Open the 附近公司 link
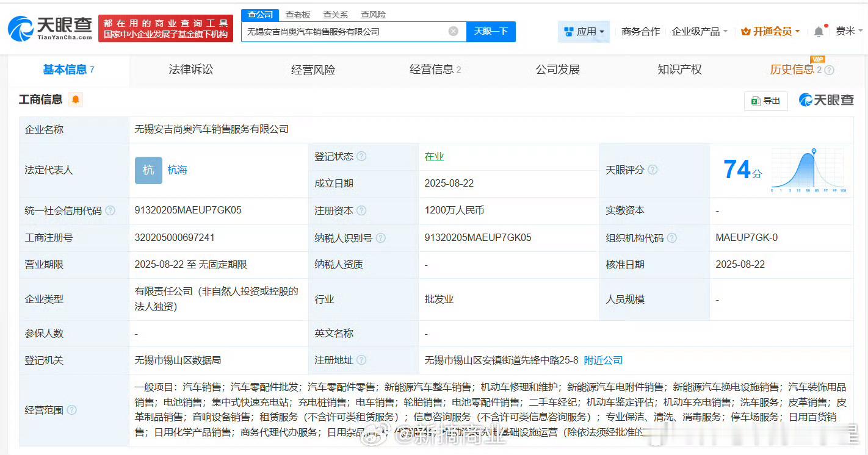Image resolution: width=868 pixels, height=455 pixels. pyautogui.click(x=603, y=360)
